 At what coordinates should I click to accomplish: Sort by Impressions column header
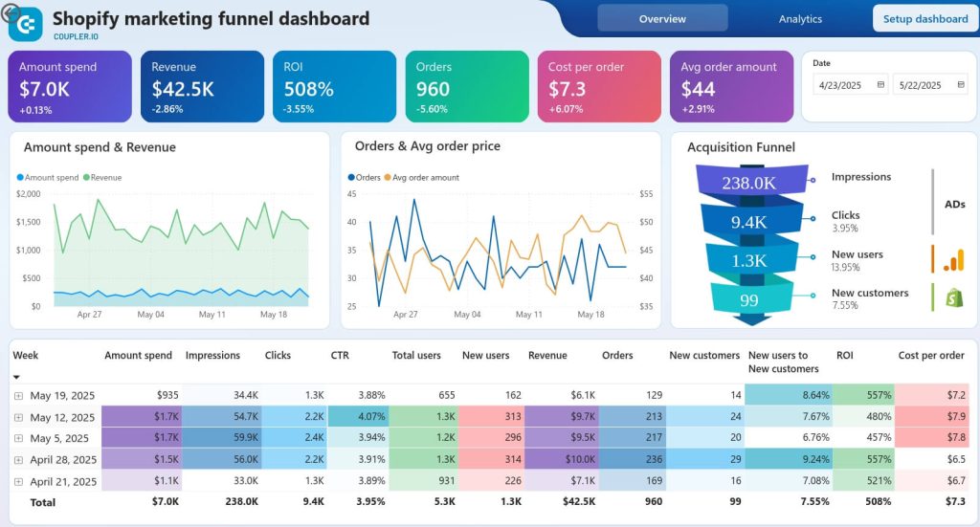(212, 355)
